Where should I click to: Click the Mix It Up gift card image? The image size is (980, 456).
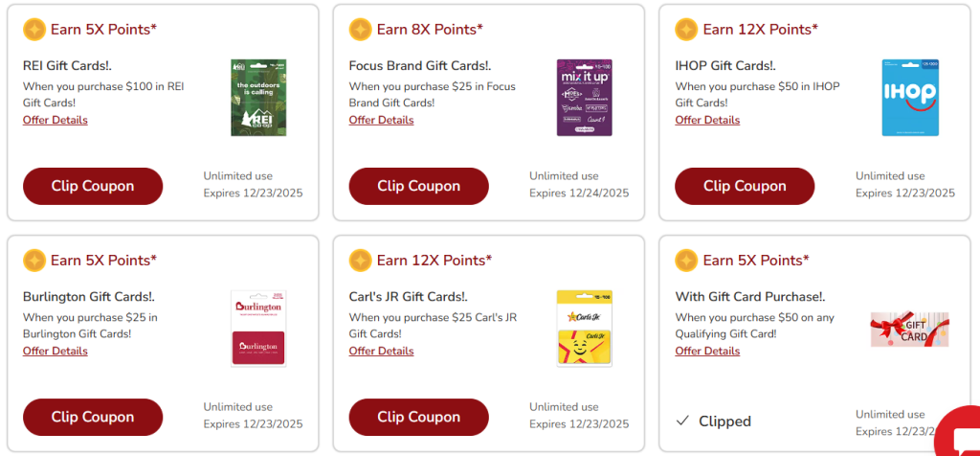pyautogui.click(x=584, y=97)
